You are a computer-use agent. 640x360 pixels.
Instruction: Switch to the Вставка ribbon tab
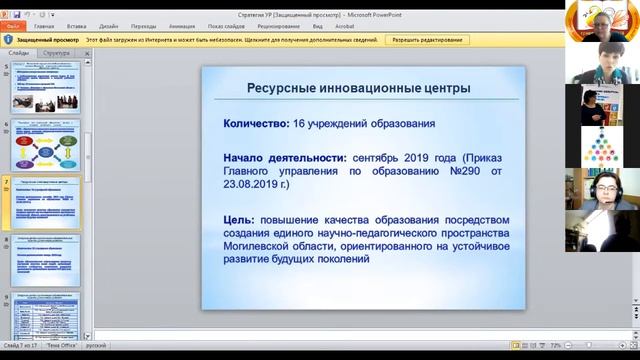point(76,26)
